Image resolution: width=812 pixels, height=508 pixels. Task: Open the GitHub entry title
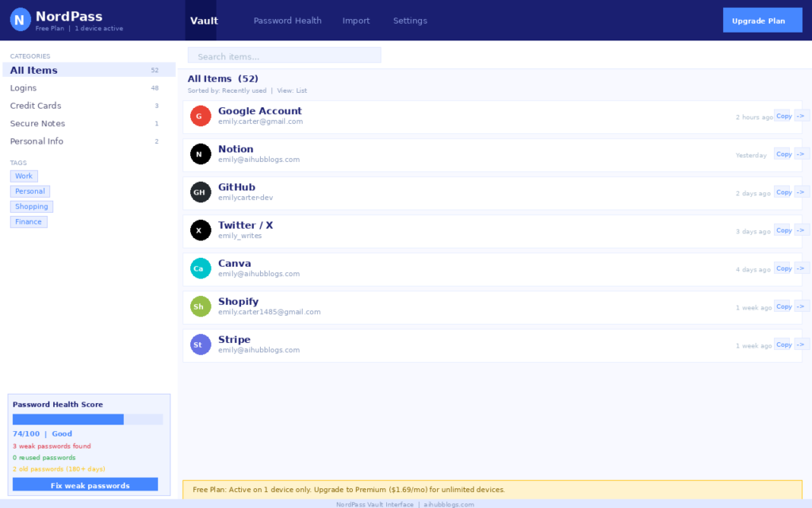coord(236,187)
